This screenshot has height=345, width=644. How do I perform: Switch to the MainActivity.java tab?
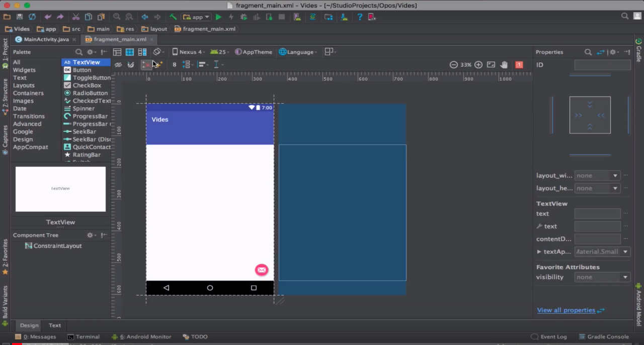(x=46, y=39)
